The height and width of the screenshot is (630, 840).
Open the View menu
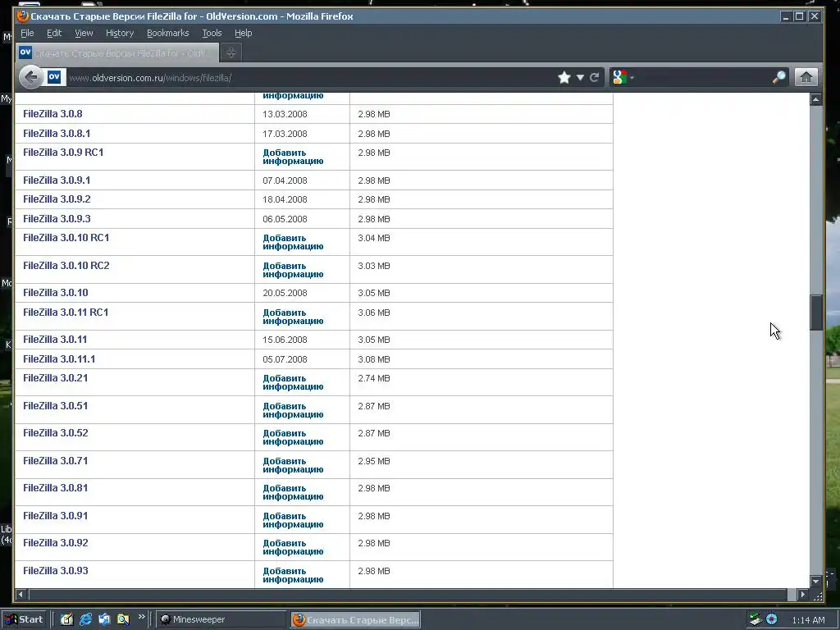[84, 33]
